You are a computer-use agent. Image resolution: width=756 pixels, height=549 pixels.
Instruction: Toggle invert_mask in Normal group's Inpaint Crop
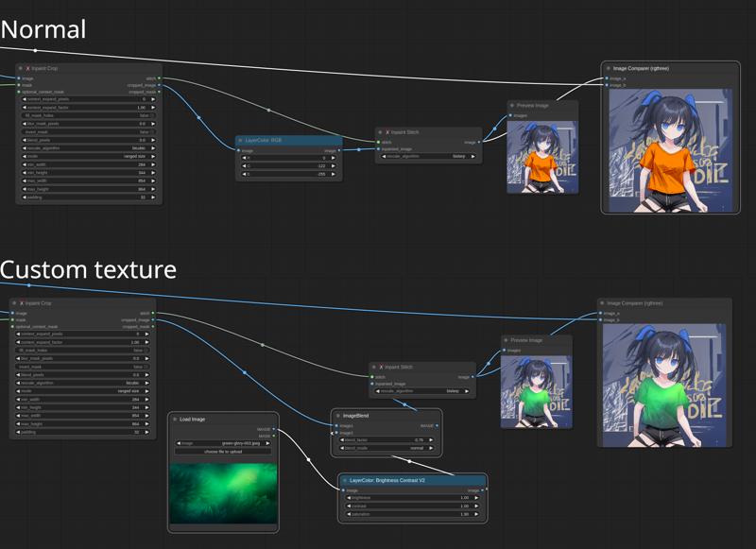click(89, 132)
